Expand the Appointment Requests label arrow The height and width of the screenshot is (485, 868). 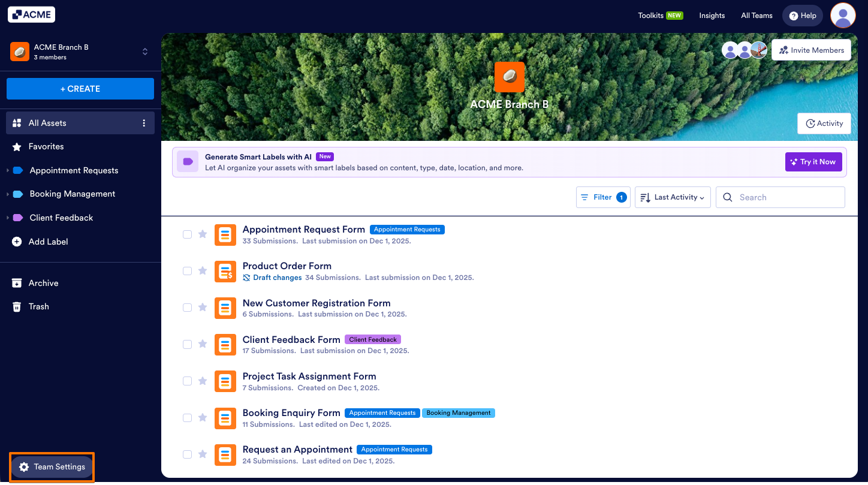click(8, 170)
